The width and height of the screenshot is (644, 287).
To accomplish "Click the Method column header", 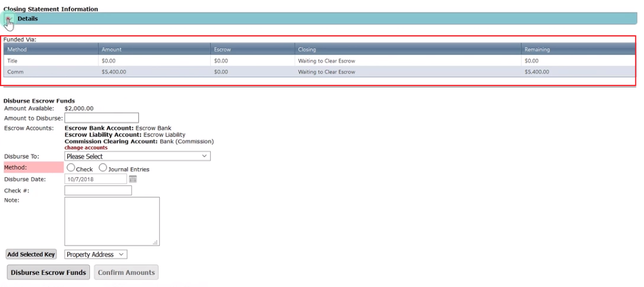I will coord(17,50).
